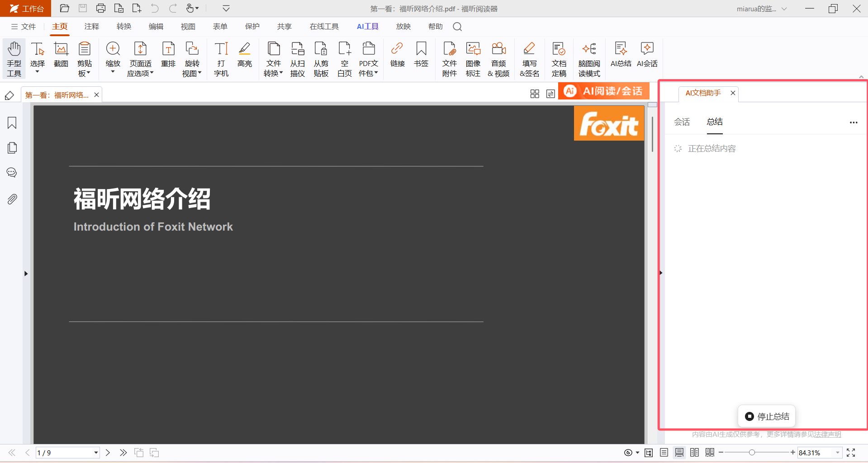Select the 截图 snapshot tool
This screenshot has height=463, width=868.
(61, 55)
